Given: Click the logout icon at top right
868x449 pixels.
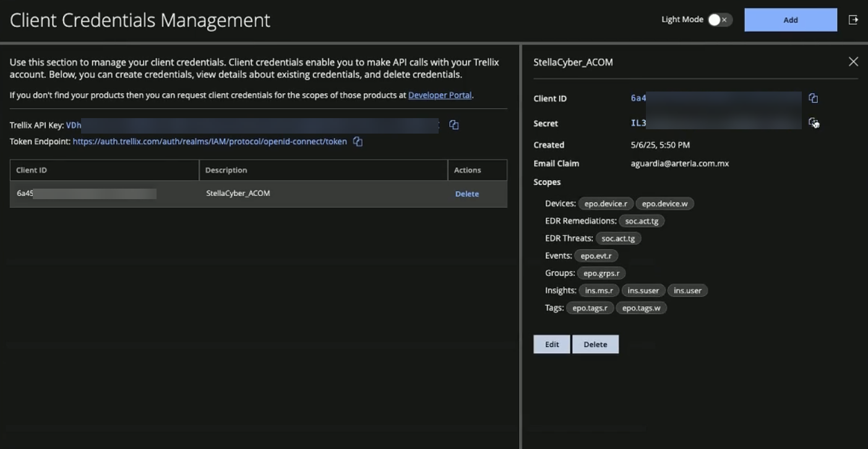Looking at the screenshot, I should pyautogui.click(x=853, y=20).
